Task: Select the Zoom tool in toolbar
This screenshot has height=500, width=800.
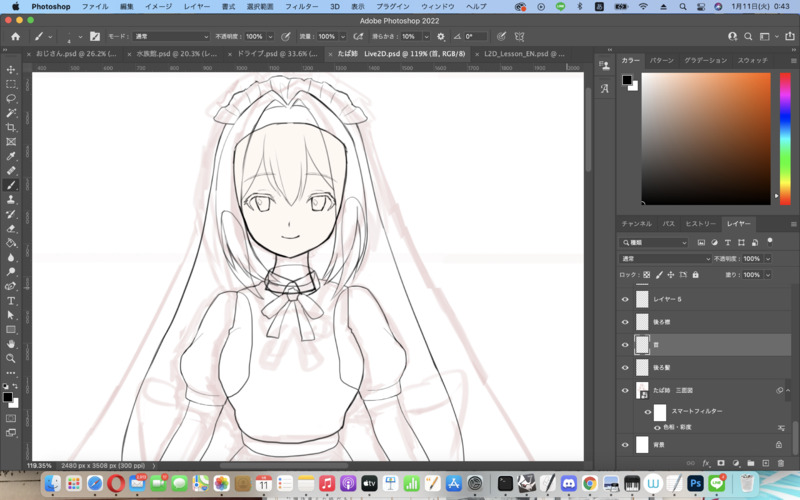Action: (12, 358)
